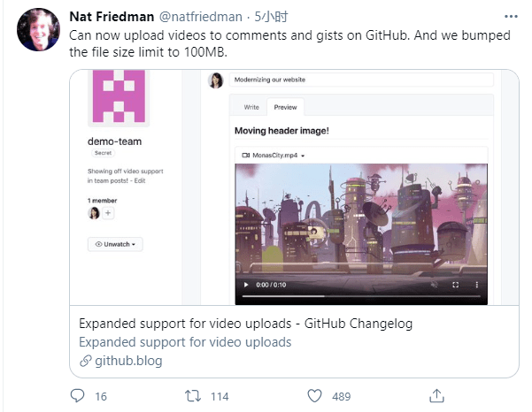
Task: Expand the MonasCity.mp4 dropdown arrow
Action: tap(303, 156)
